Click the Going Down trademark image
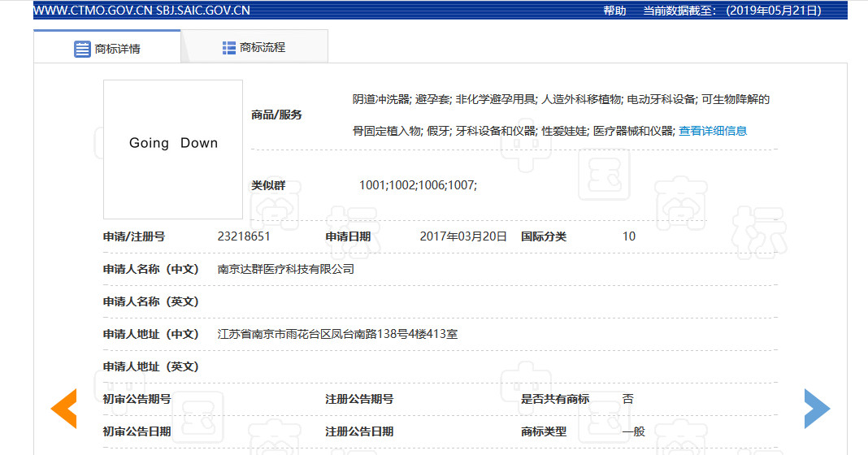Image resolution: width=868 pixels, height=455 pixels. pos(173,149)
